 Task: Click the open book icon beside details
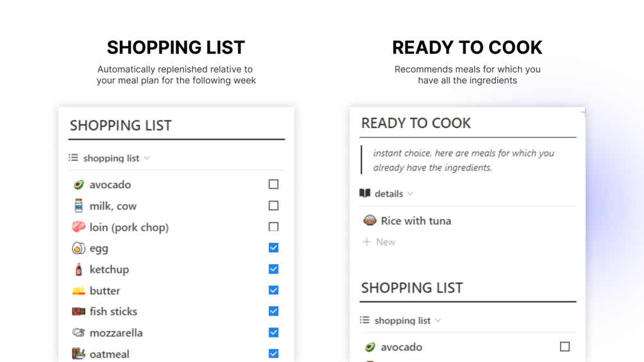[x=365, y=193]
